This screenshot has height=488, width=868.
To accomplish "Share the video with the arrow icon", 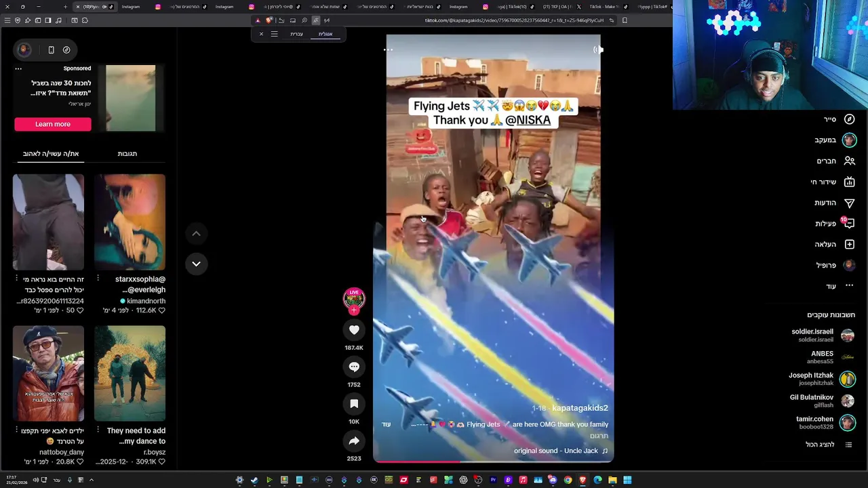I will click(354, 441).
